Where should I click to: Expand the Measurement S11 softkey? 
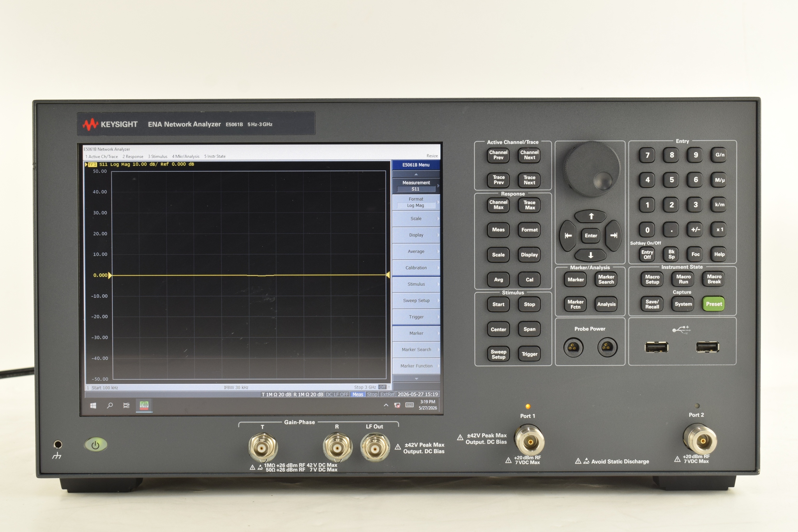(x=416, y=186)
